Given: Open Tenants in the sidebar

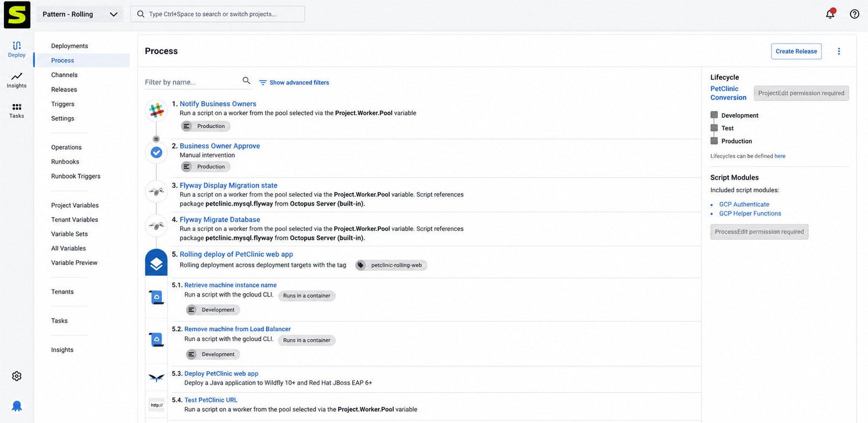Looking at the screenshot, I should point(62,292).
